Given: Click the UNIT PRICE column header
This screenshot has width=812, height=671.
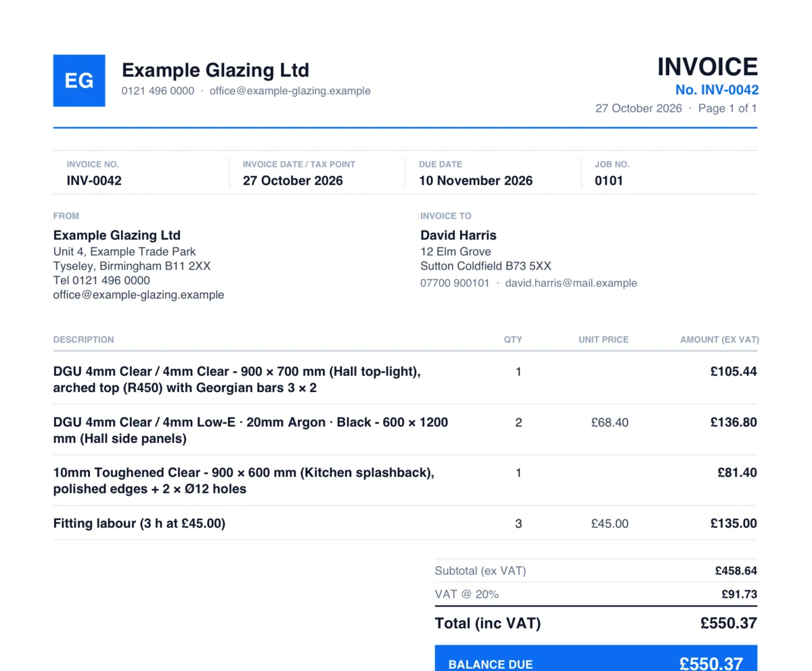Looking at the screenshot, I should tap(604, 340).
